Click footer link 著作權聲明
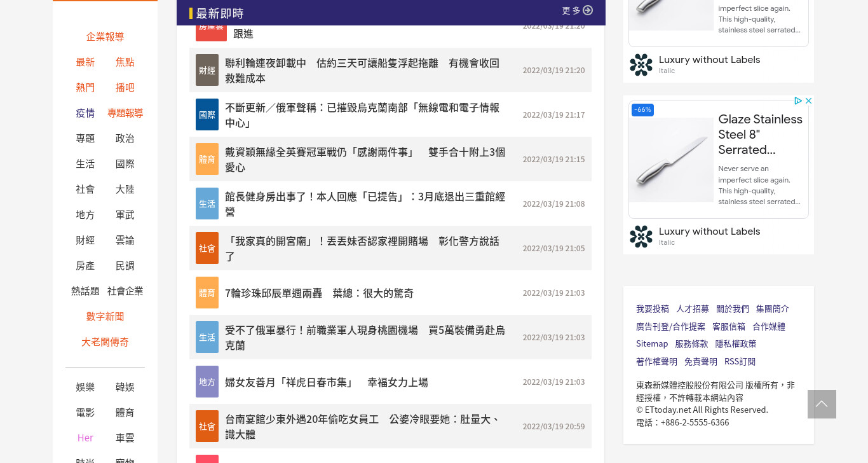Screen dimensions: 868x463 coord(656,362)
